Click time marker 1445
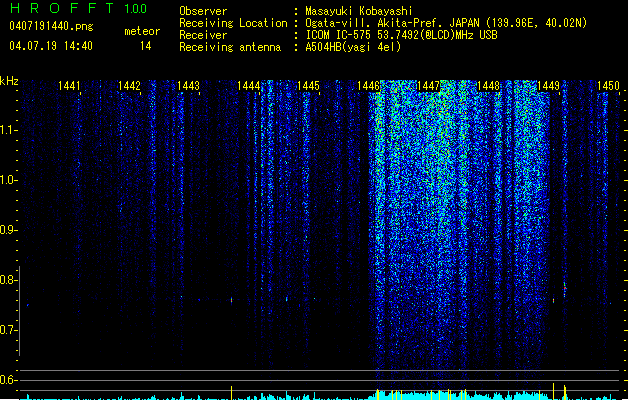629x400 pixels. pyautogui.click(x=308, y=86)
